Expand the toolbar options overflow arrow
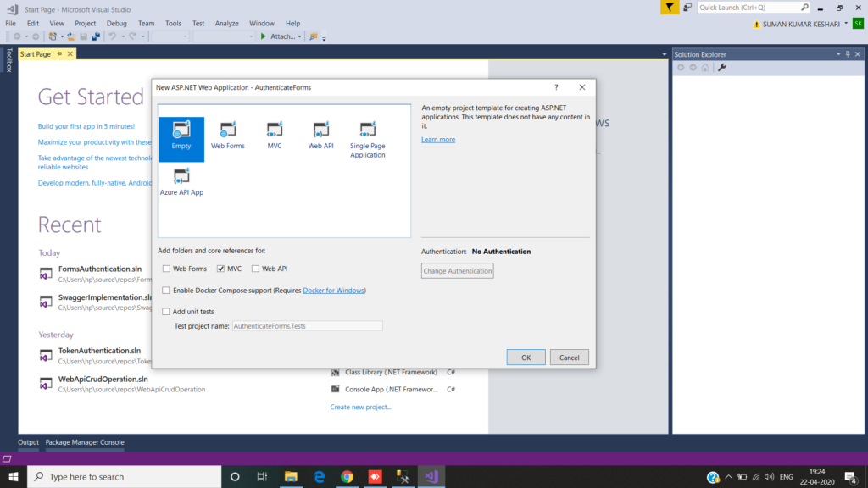Screen dimensions: 868x488 (x=324, y=37)
